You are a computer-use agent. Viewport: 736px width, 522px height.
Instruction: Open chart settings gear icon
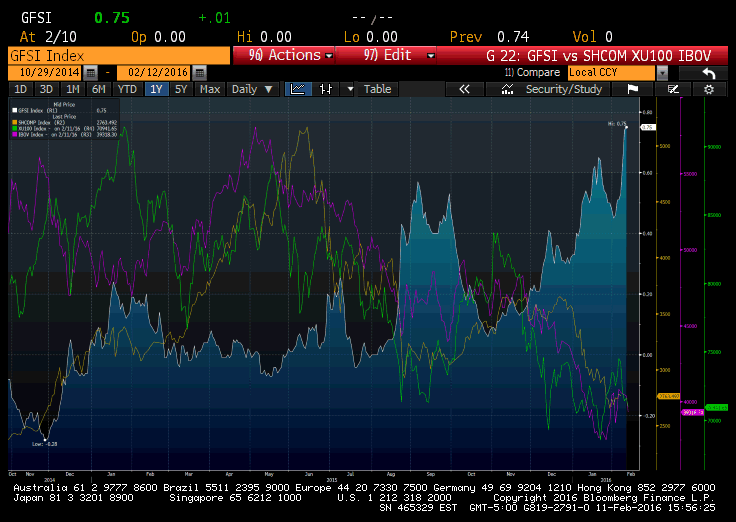709,89
